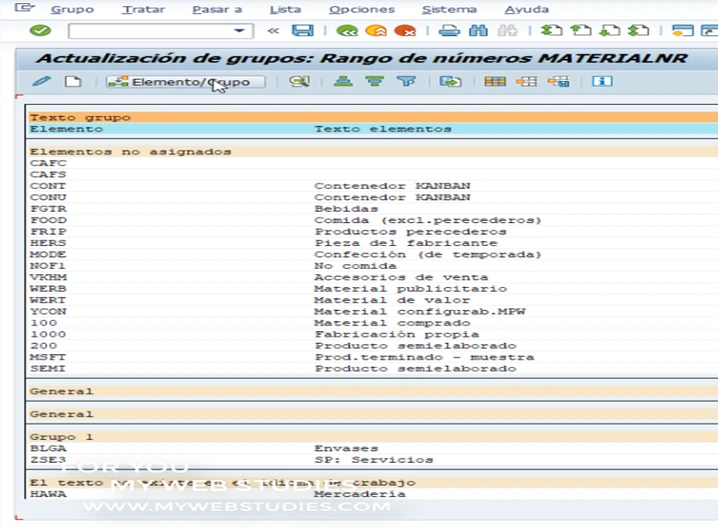Click the binoculars Find icon
This screenshot has width=718, height=529.
point(479,31)
